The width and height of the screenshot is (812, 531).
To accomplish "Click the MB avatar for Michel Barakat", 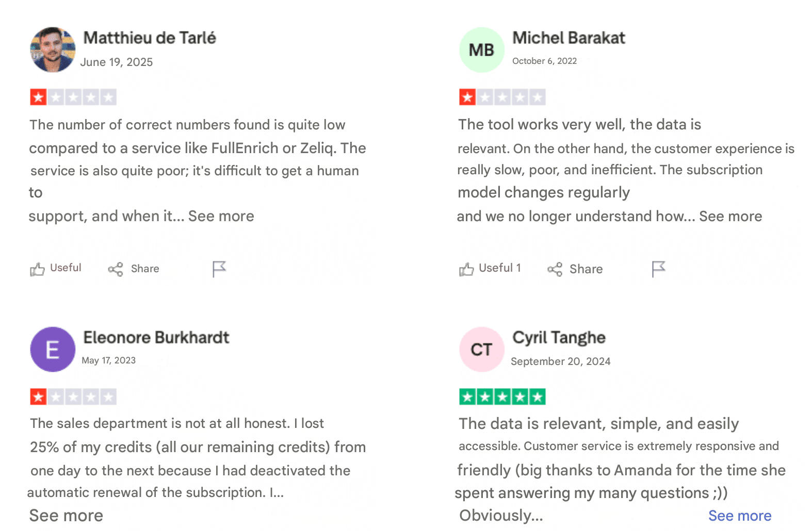I will point(481,49).
